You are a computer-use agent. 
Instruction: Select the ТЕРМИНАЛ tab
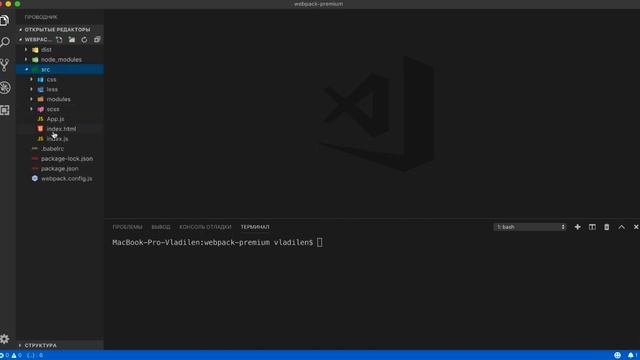pyautogui.click(x=255, y=227)
